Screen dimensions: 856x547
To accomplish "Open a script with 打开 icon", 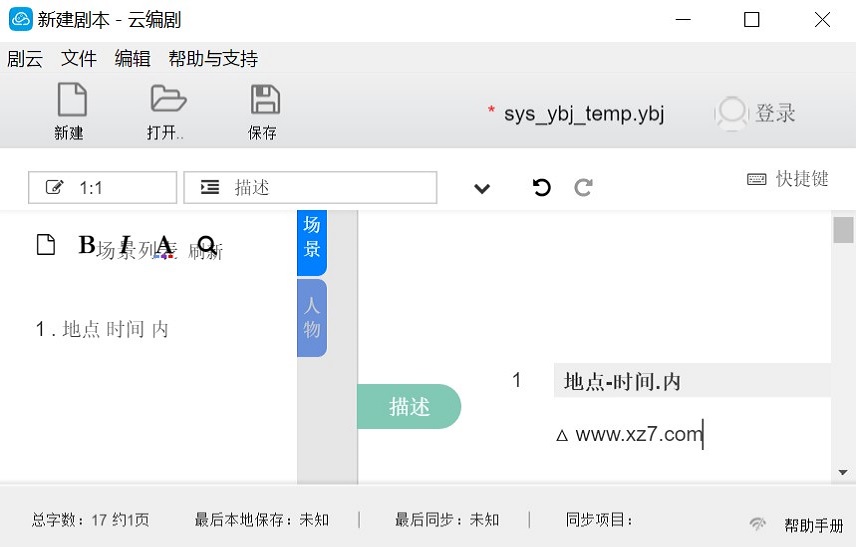I will point(167,101).
